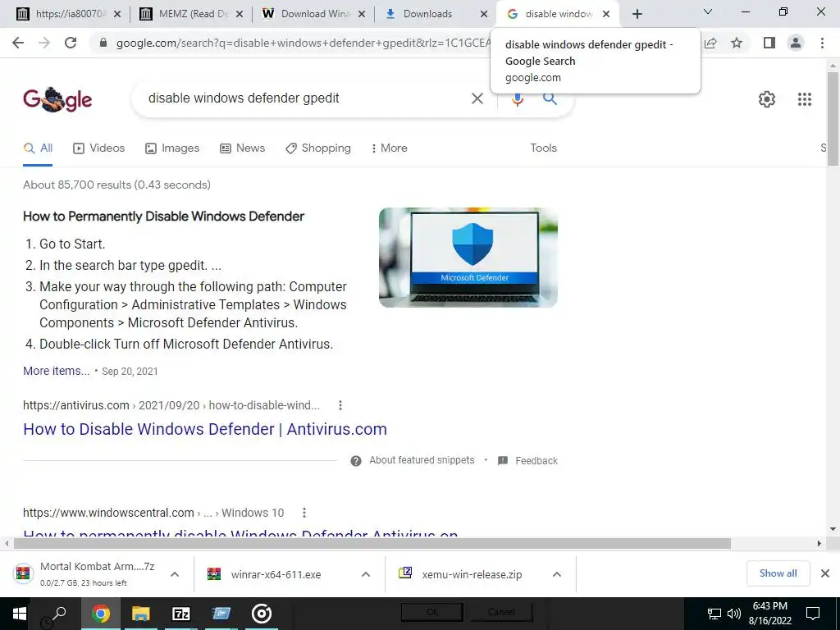Click the horizontal scrollbar thumb
This screenshot has height=630, width=840.
372,544
